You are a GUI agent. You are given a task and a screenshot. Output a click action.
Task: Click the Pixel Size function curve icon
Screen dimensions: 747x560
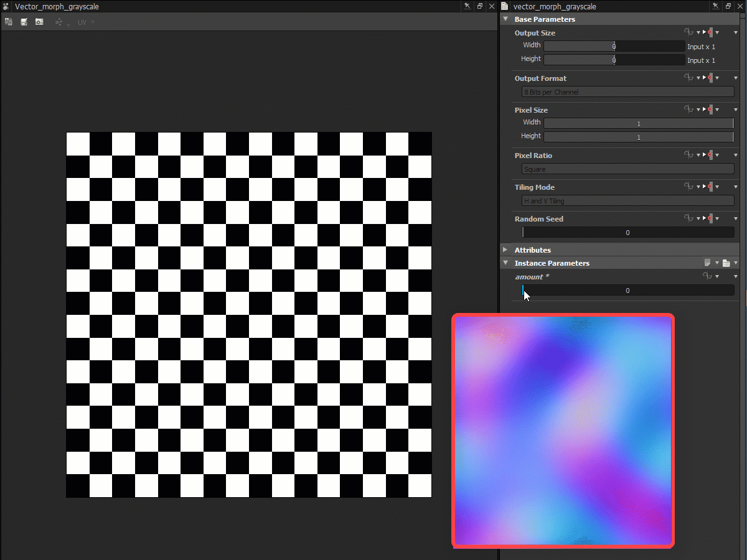pos(688,110)
